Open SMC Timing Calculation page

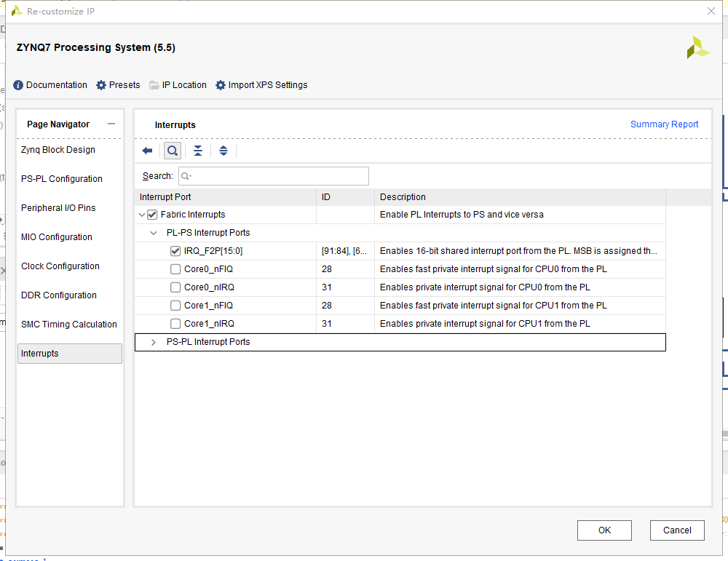(69, 325)
